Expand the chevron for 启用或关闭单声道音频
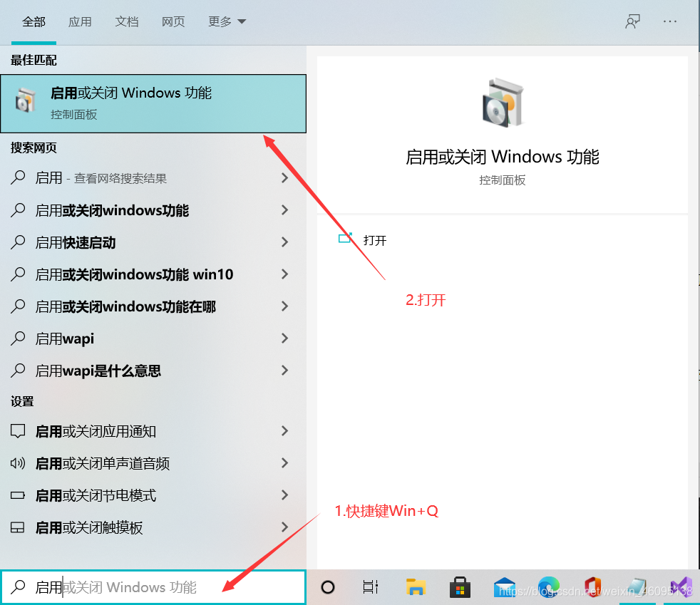 click(284, 463)
